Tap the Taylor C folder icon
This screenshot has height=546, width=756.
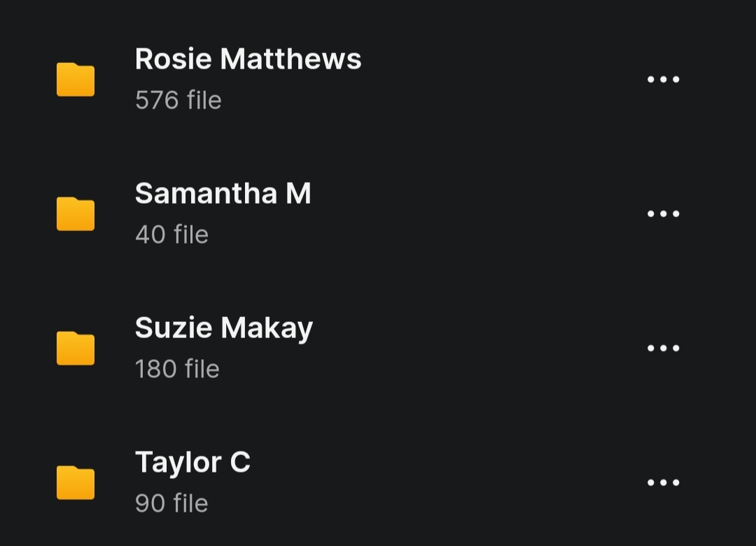(x=76, y=482)
